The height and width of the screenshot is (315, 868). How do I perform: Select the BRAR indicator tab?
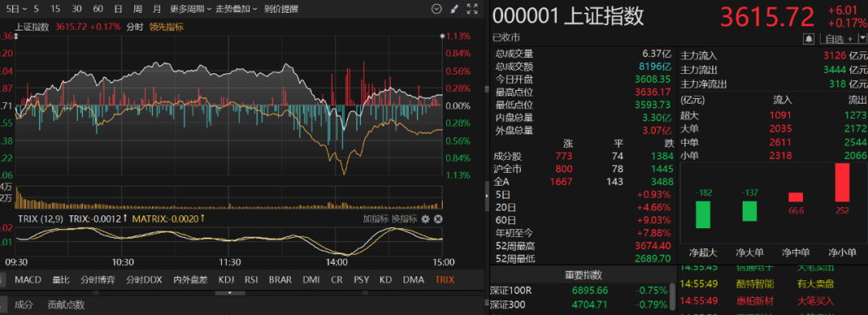[x=280, y=280]
